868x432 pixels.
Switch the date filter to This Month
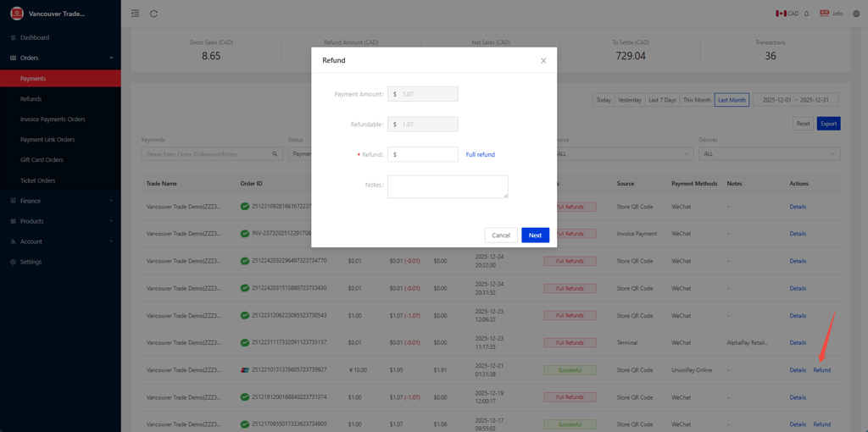697,100
